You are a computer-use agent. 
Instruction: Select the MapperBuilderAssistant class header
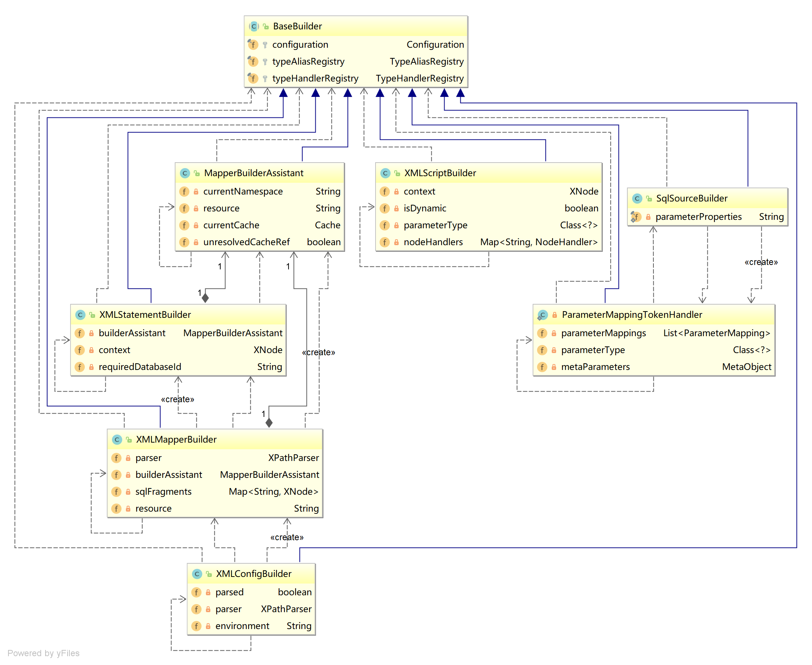[x=254, y=173]
